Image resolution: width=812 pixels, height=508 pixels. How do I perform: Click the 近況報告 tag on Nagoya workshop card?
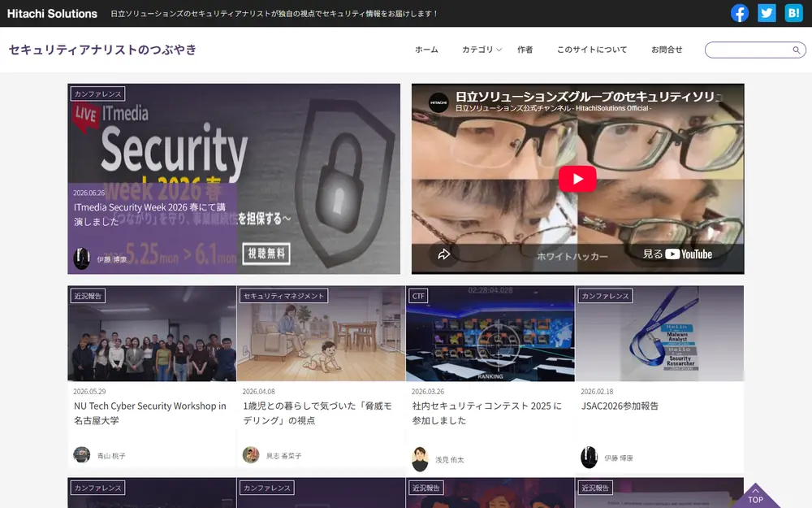[x=88, y=296]
